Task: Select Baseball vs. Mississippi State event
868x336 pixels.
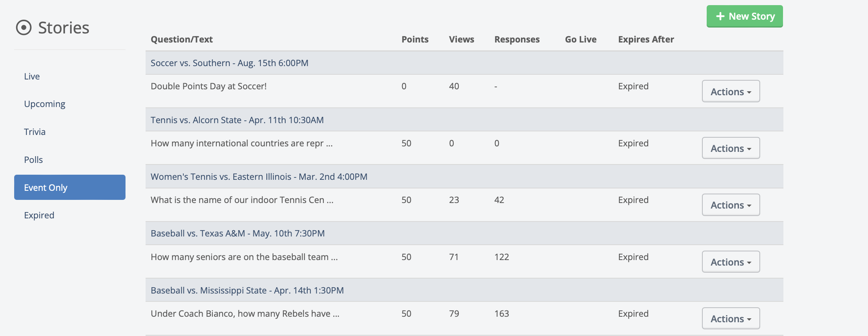Action: point(247,290)
